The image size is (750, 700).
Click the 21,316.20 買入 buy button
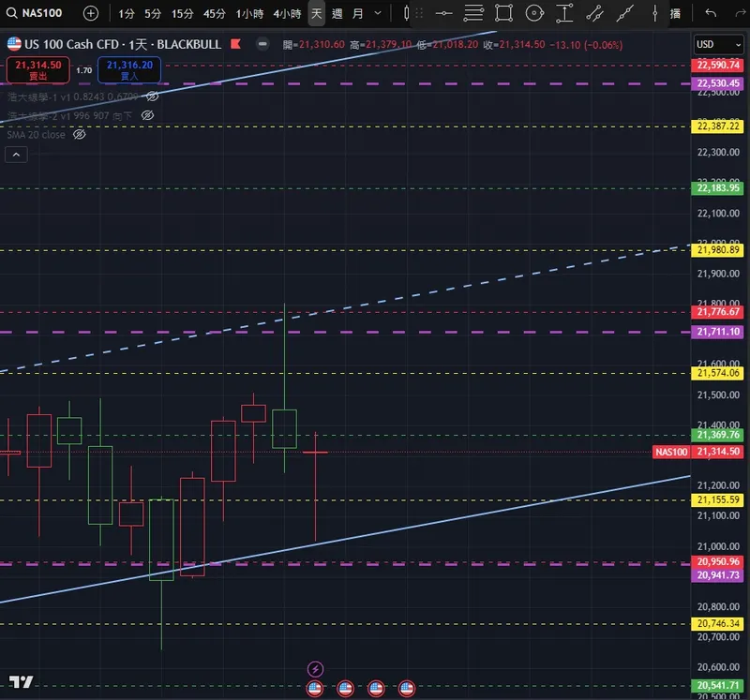[x=129, y=69]
